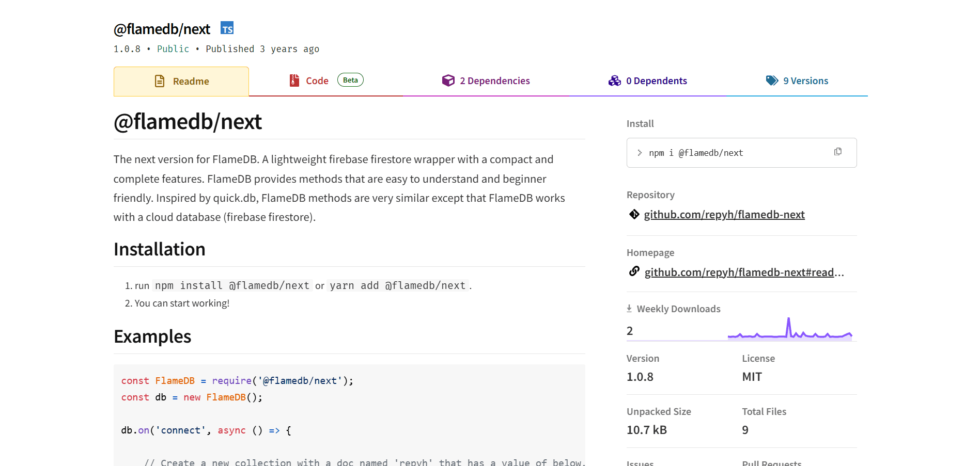Switch to the Readme tab
The width and height of the screenshot is (980, 466).
[191, 82]
